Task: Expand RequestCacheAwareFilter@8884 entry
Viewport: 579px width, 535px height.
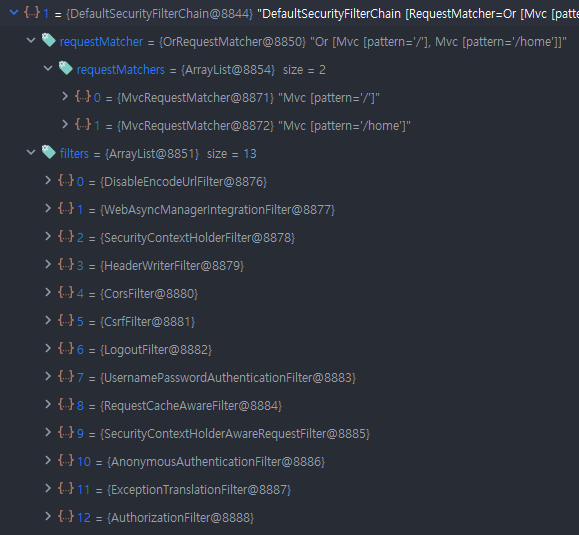Action: (48, 404)
